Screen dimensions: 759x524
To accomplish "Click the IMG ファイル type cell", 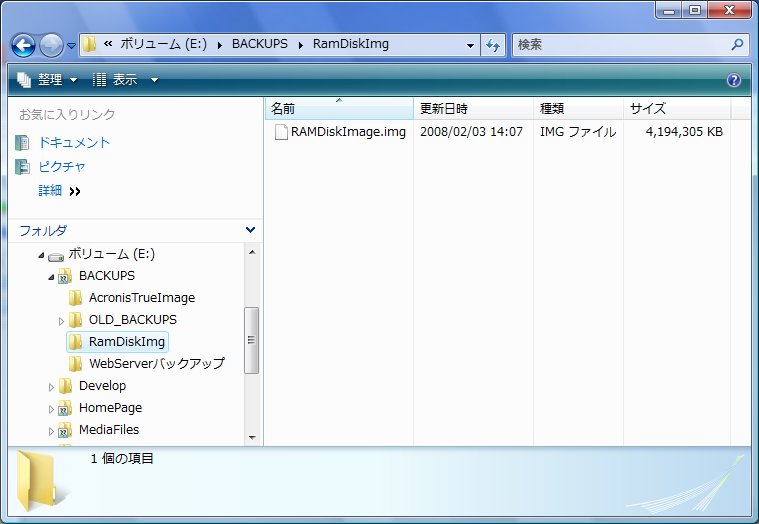I will click(578, 132).
